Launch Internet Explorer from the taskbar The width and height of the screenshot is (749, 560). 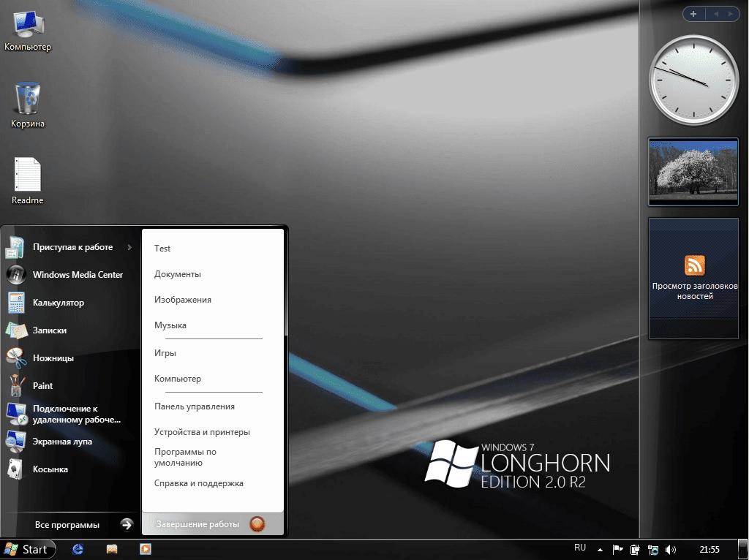78,550
